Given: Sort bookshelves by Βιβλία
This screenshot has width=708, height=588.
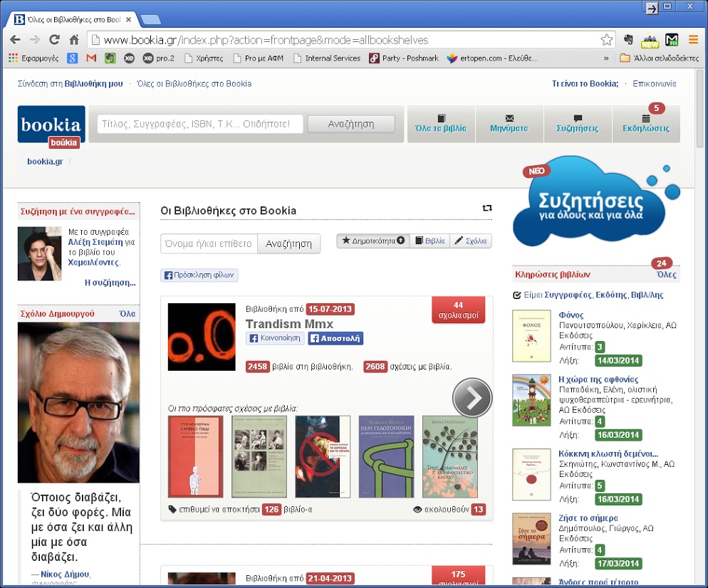Looking at the screenshot, I should (x=430, y=241).
